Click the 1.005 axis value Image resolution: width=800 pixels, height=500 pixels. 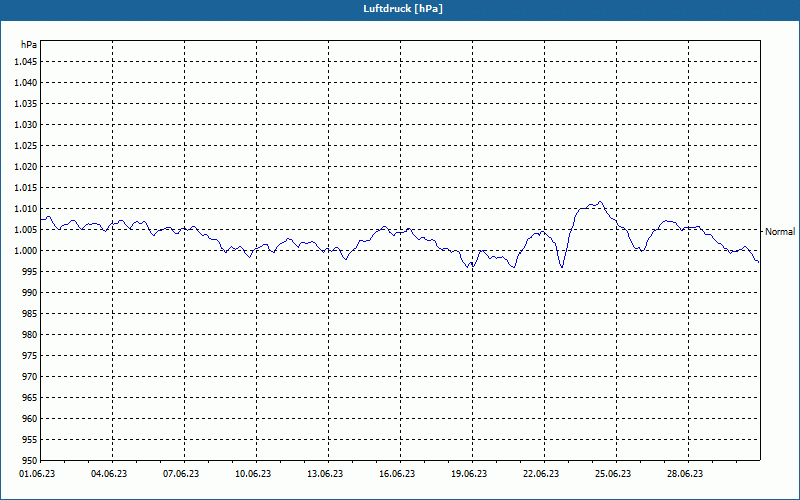point(25,230)
